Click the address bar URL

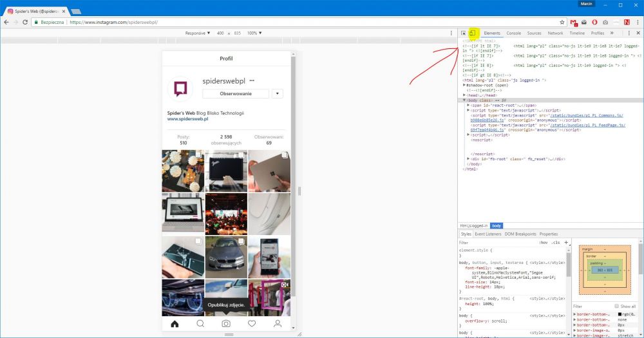(x=114, y=22)
